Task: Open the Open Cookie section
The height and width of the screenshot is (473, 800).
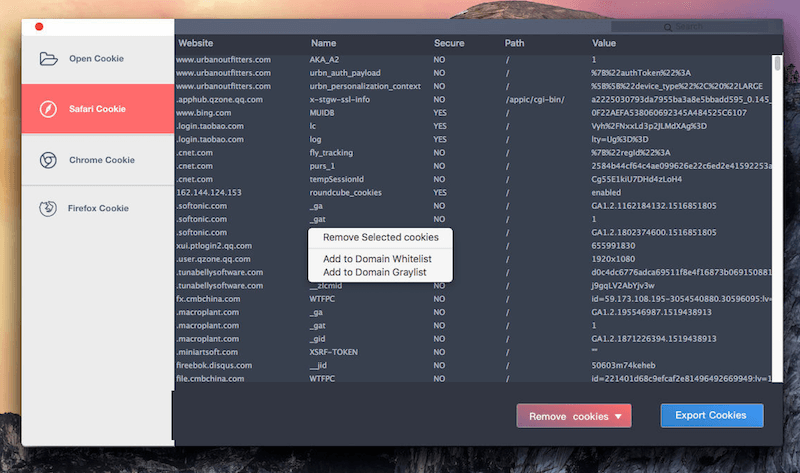Action: [x=98, y=59]
